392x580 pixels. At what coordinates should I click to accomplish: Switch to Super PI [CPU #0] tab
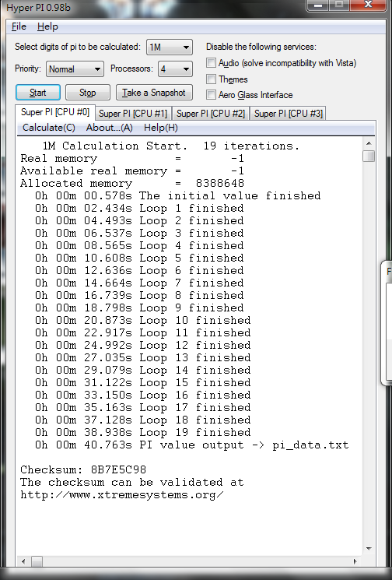[x=55, y=112]
